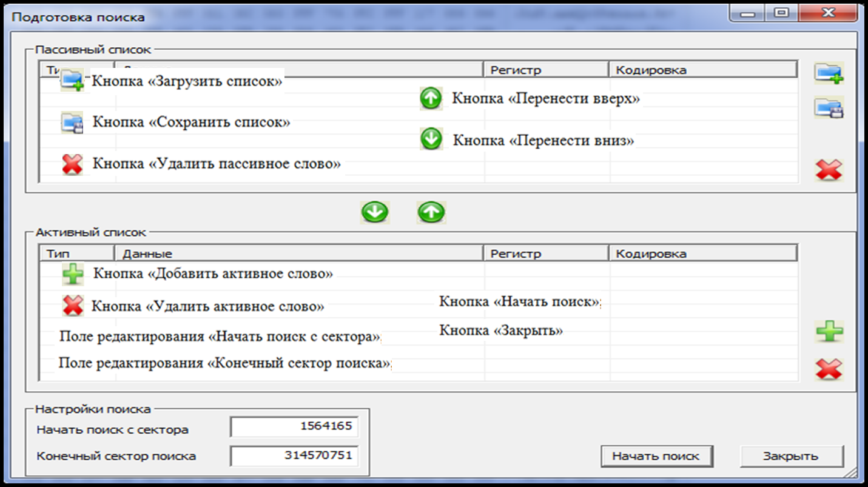Click the «Кодировка» column header in the active list
868x487 pixels.
(x=702, y=254)
